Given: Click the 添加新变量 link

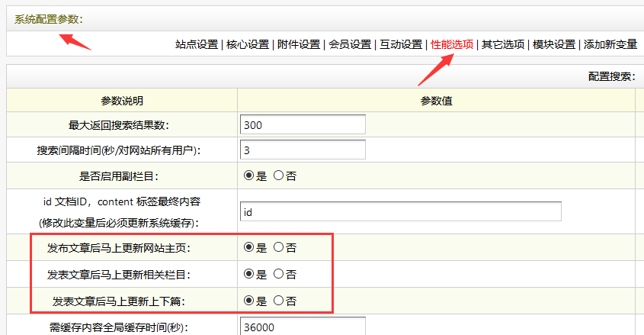Looking at the screenshot, I should click(x=610, y=44).
